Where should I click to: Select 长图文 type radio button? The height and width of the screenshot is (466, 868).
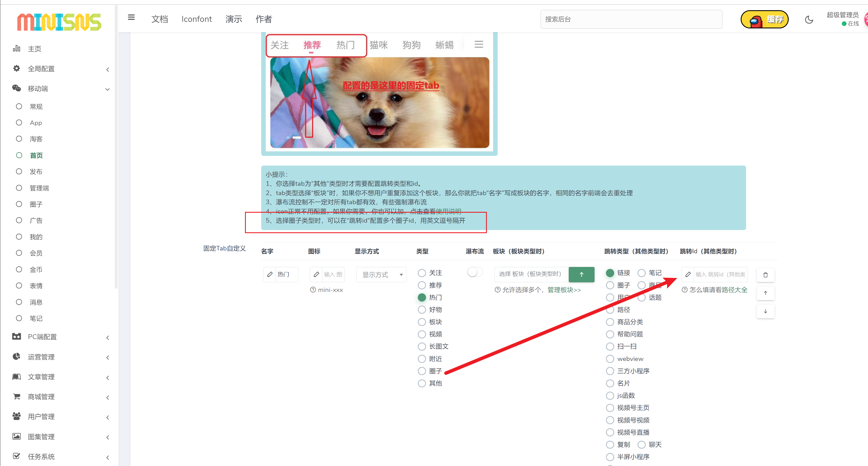click(x=421, y=346)
